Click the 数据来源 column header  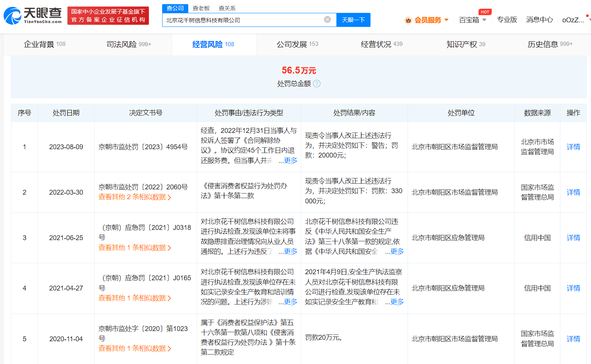(x=538, y=113)
